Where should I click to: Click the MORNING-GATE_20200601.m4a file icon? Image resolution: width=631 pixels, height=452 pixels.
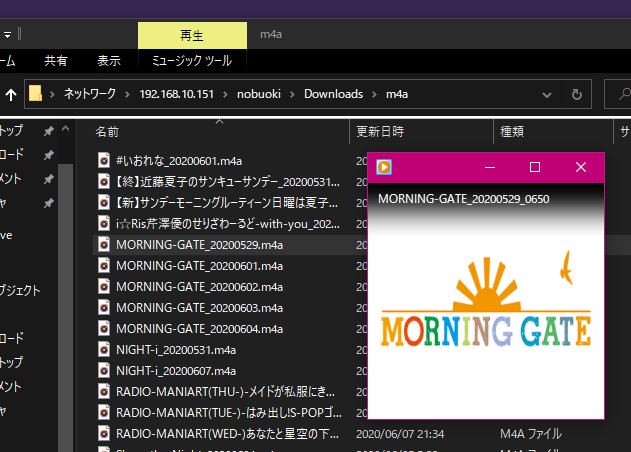(x=104, y=266)
